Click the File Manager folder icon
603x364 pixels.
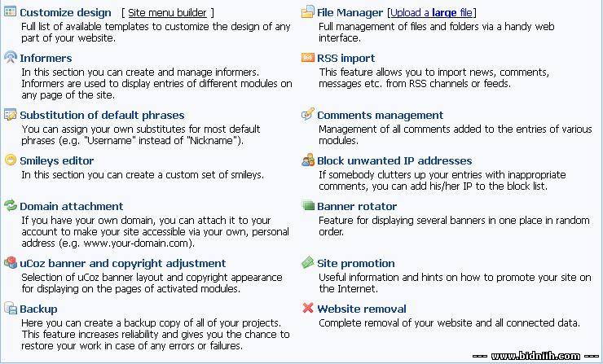coord(308,12)
